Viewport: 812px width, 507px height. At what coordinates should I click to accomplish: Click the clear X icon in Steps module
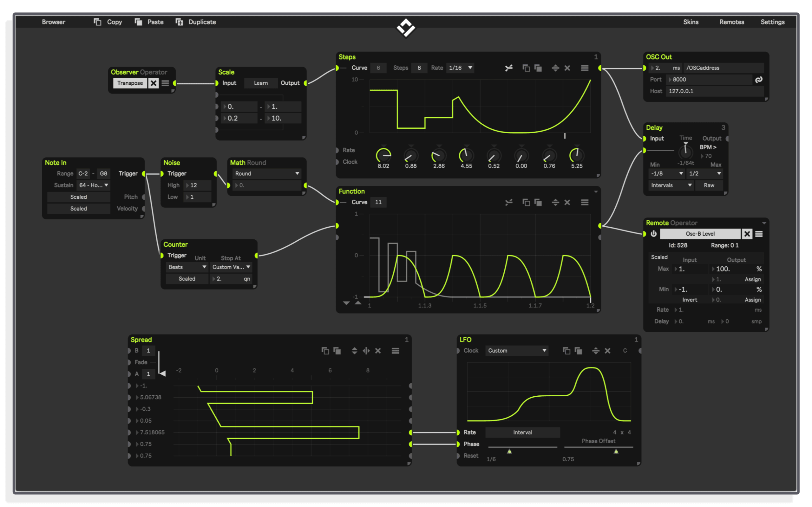coord(567,68)
